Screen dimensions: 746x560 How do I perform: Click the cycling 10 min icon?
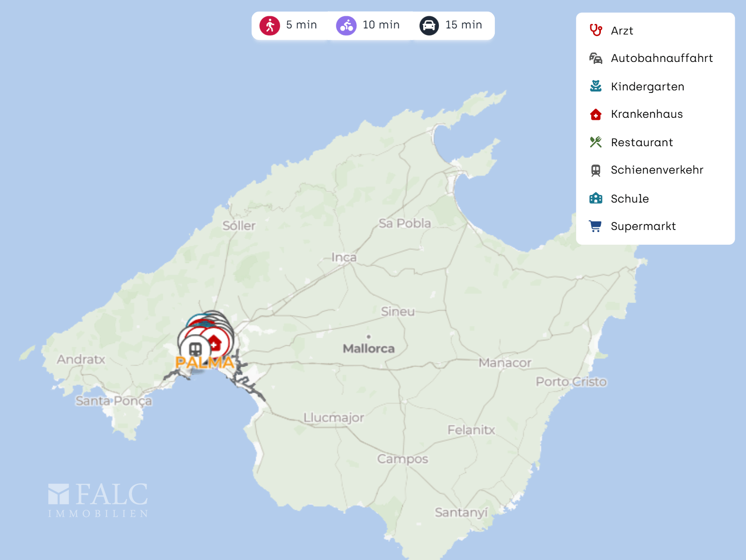click(x=346, y=25)
